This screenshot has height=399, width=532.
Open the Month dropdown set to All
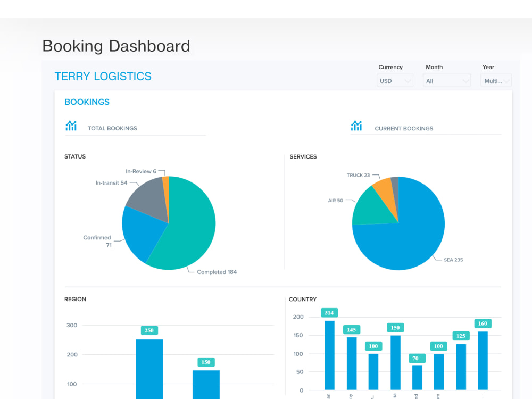447,80
